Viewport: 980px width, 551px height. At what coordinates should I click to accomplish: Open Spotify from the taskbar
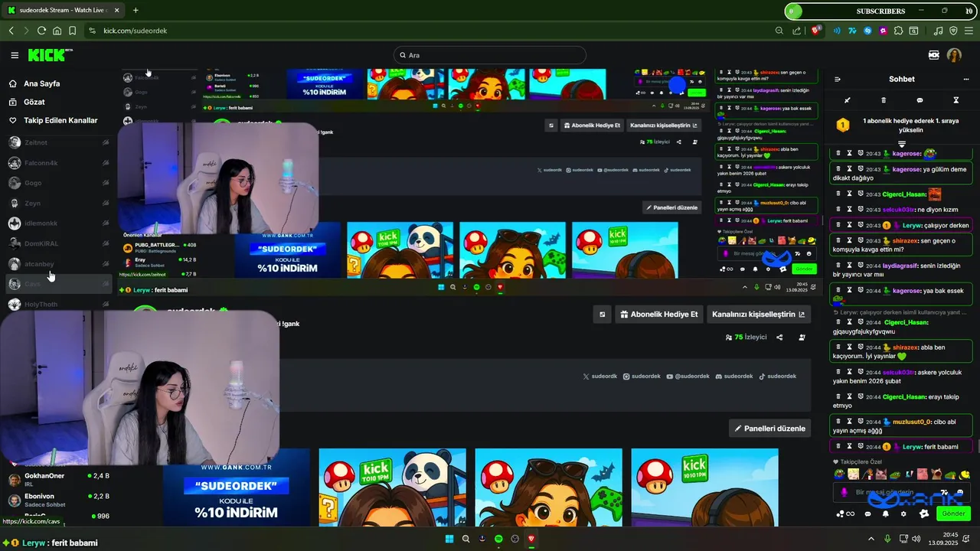tap(498, 539)
